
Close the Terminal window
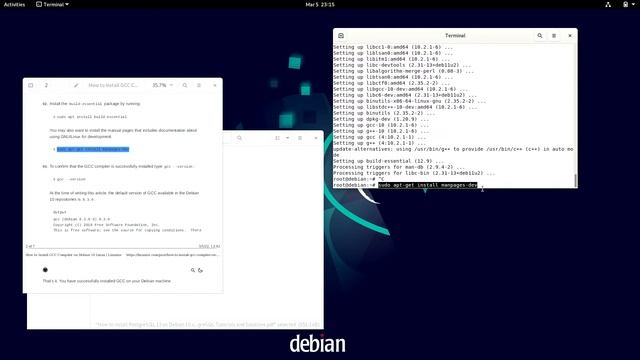click(x=570, y=36)
